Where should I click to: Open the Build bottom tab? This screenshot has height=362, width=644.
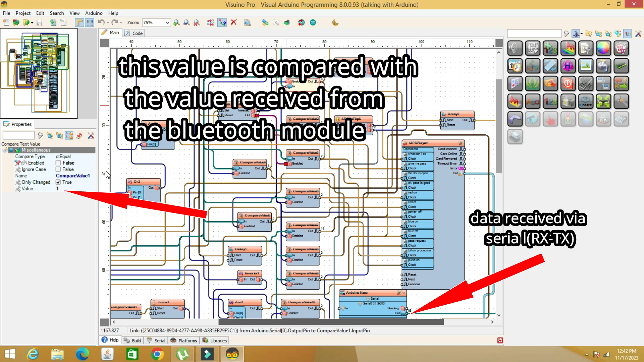point(132,341)
